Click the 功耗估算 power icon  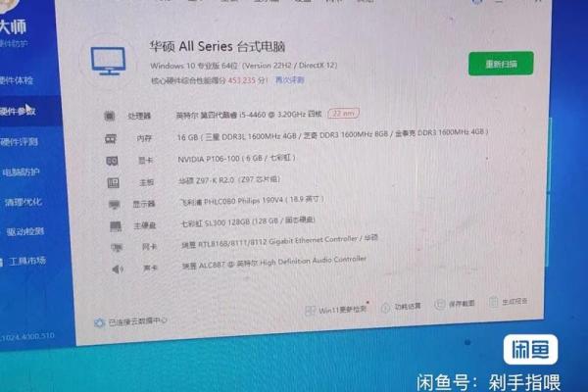385,308
